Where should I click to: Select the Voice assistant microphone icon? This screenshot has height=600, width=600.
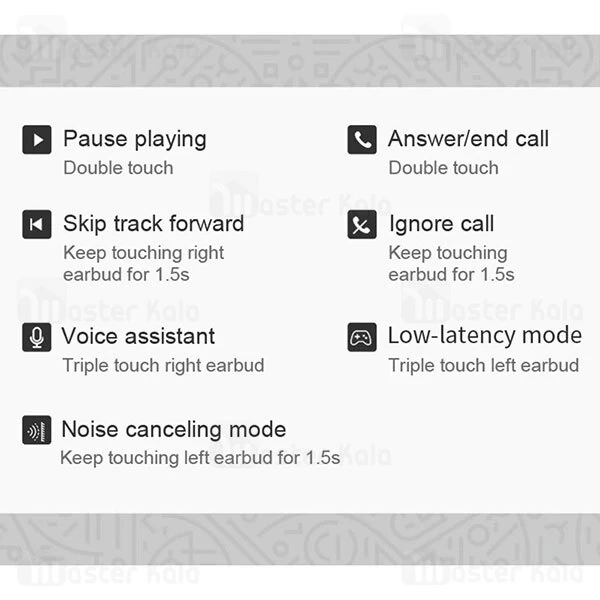coord(37,337)
